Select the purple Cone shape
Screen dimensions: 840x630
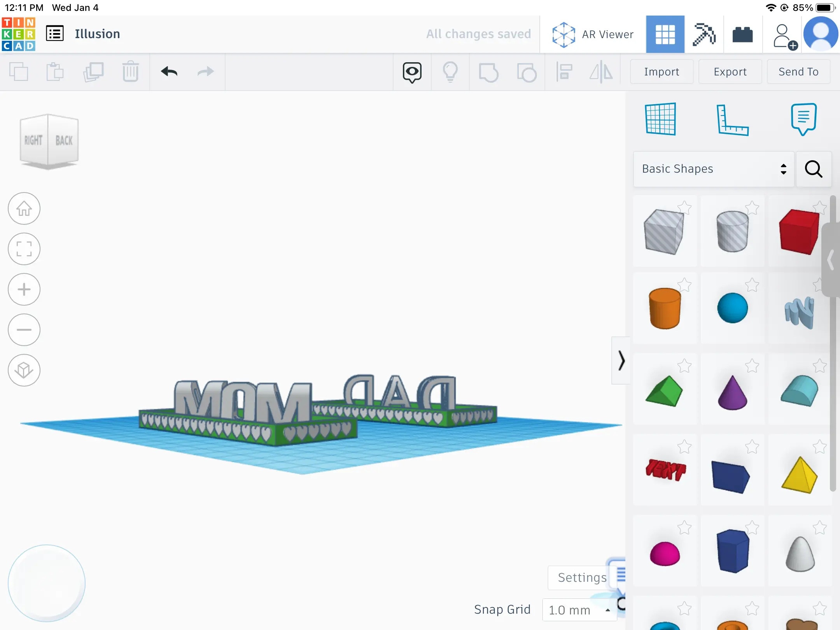click(733, 392)
